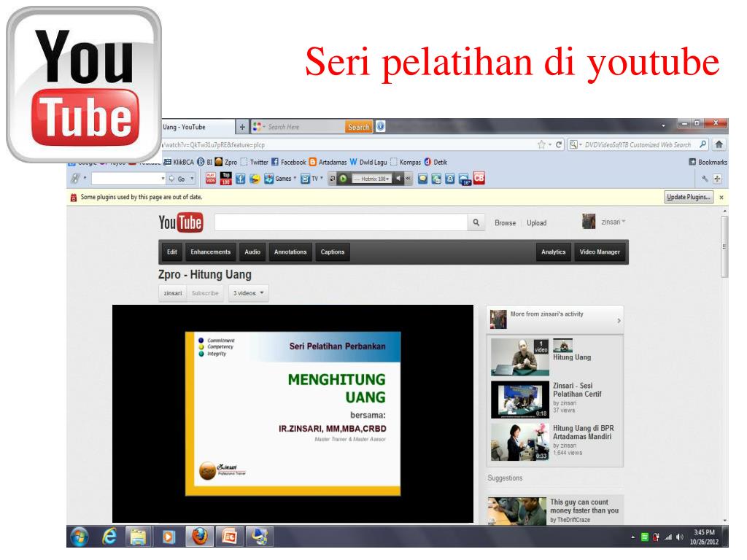The image size is (747, 560).
Task: Click the Windows Start orb
Action: pyautogui.click(x=79, y=537)
